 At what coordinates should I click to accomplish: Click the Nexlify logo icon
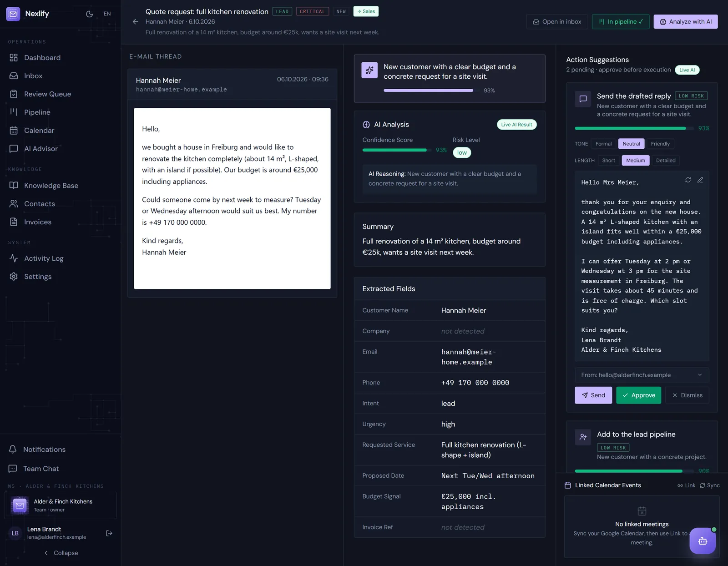(13, 14)
